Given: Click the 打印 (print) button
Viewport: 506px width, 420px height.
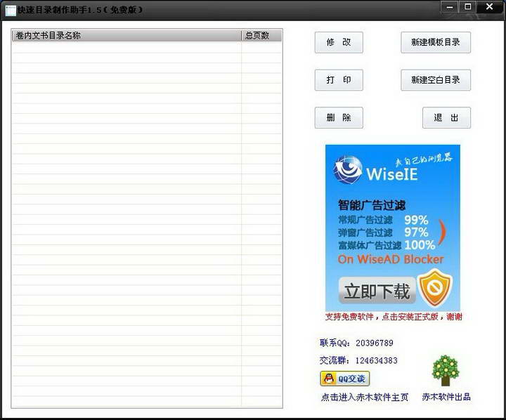Looking at the screenshot, I should [x=339, y=80].
